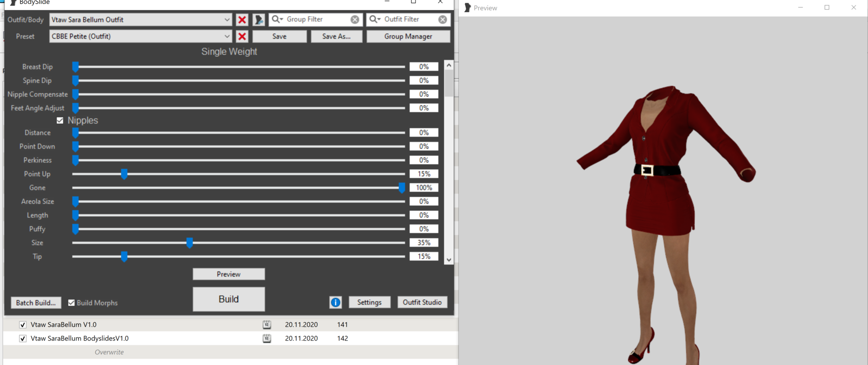868x365 pixels.
Task: Click the slider list scrollbar thumb
Action: (449, 83)
